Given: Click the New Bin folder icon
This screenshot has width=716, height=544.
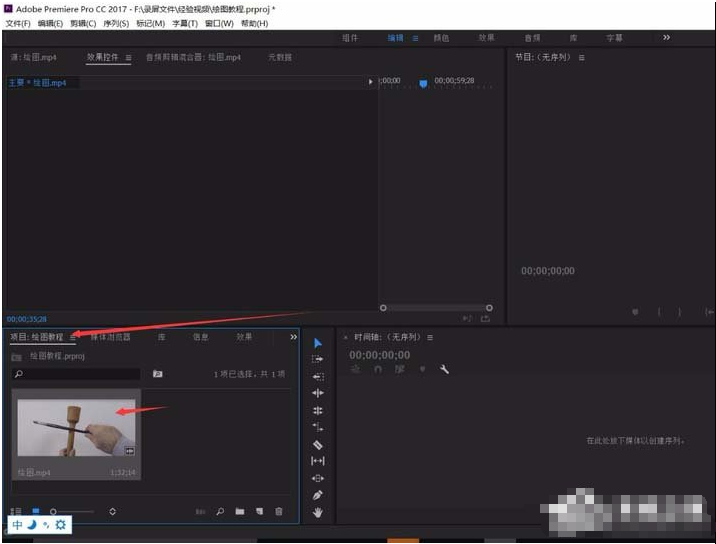Looking at the screenshot, I should (240, 511).
